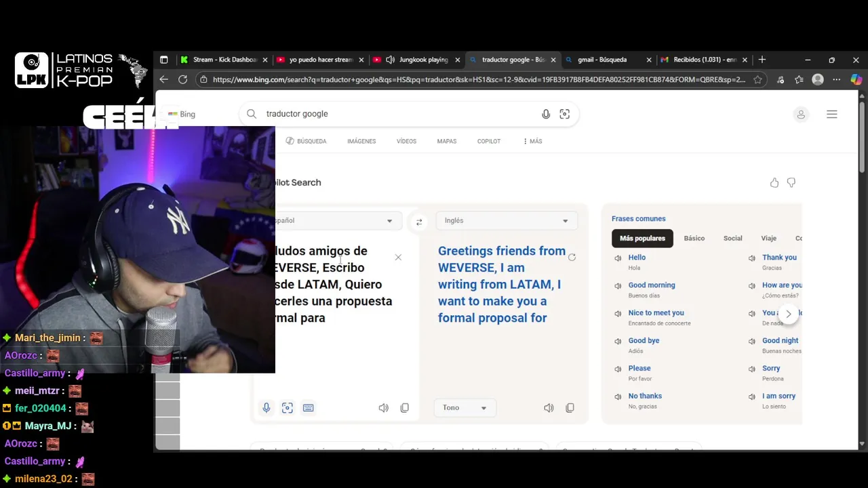Go to the Bing home logo
Screen dimensions: 868x488
pyautogui.click(x=182, y=114)
